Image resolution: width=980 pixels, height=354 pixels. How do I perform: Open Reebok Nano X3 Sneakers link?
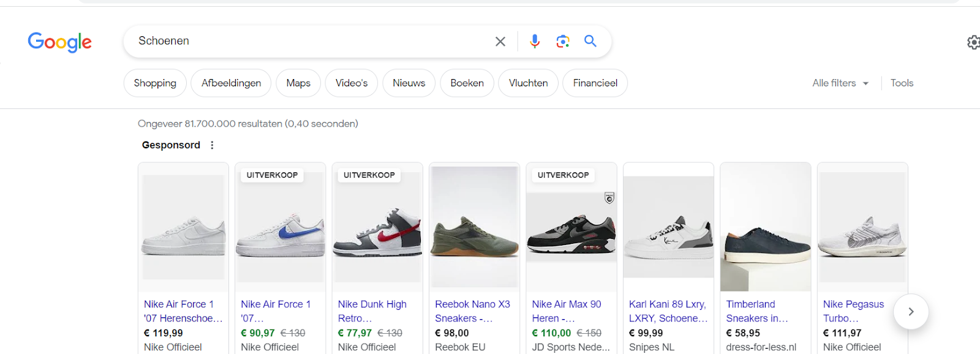tap(472, 311)
